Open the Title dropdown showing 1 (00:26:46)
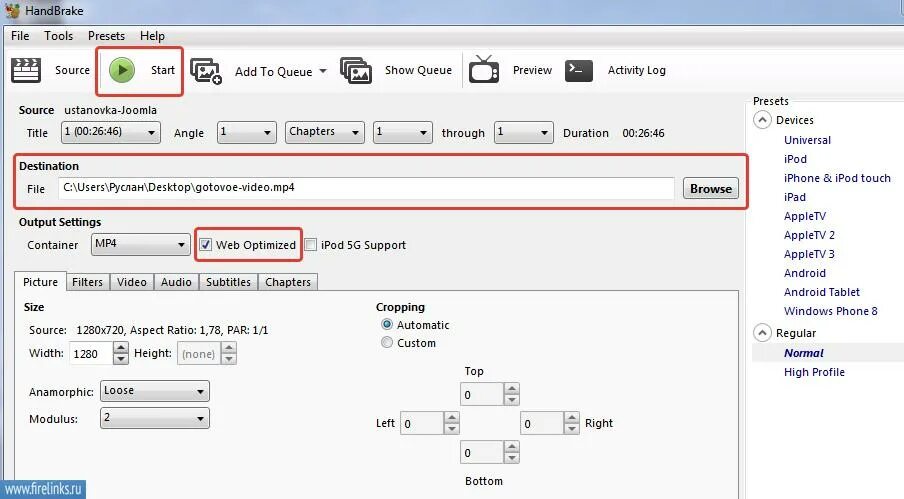The image size is (904, 499). click(111, 133)
